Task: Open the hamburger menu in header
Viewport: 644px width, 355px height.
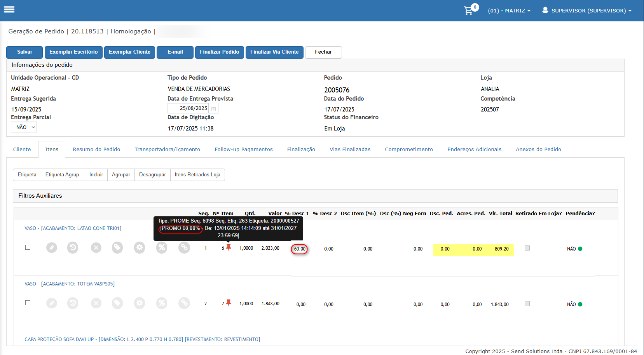Action: pyautogui.click(x=9, y=9)
